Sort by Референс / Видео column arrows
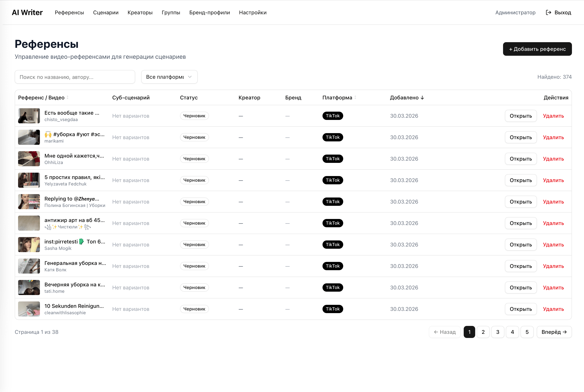This screenshot has width=584, height=392. 68,98
